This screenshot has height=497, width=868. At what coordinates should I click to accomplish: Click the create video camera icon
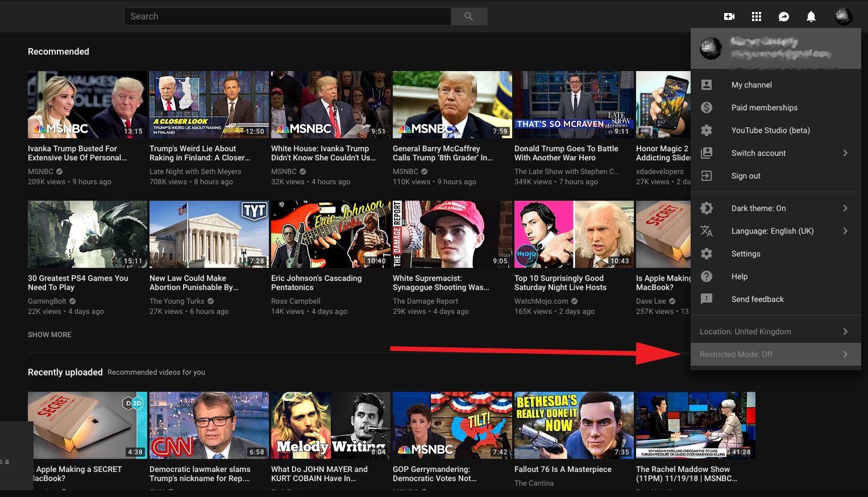point(729,16)
